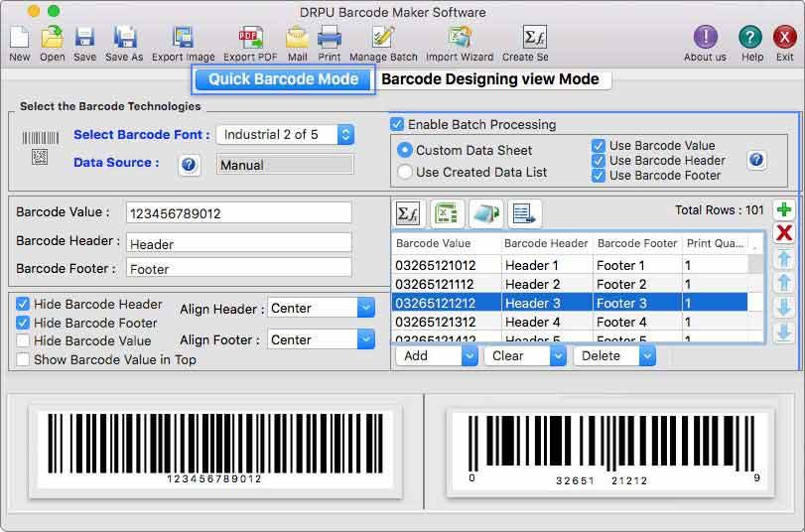Screen dimensions: 805x532
Task: Click the move-to-top arrow icon
Action: pyautogui.click(x=784, y=258)
